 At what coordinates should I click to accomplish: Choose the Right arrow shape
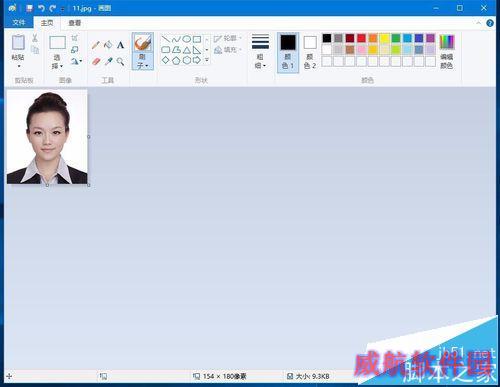coord(197,60)
